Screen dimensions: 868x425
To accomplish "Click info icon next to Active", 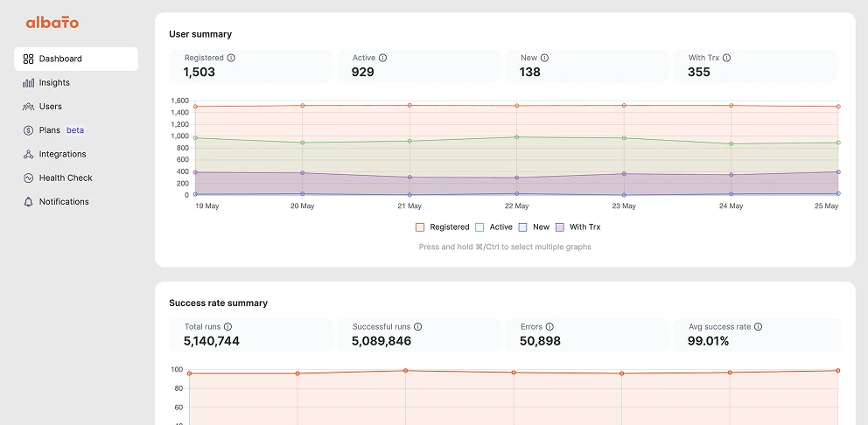I will point(383,58).
